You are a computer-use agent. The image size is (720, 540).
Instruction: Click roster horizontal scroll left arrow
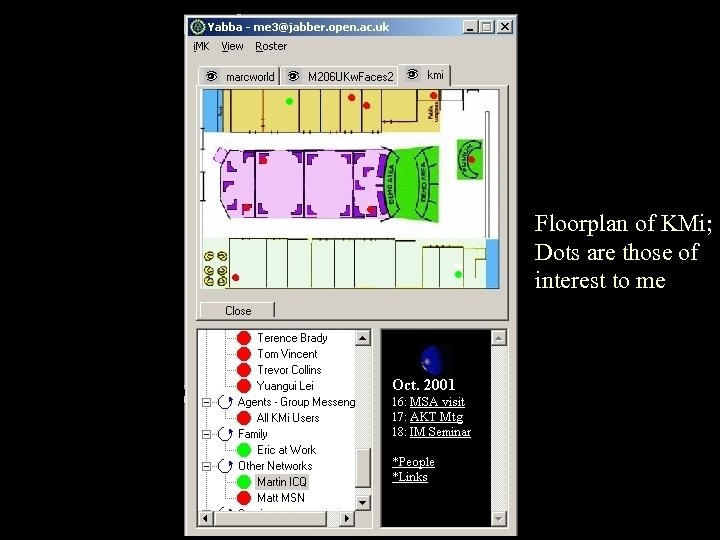(x=205, y=518)
